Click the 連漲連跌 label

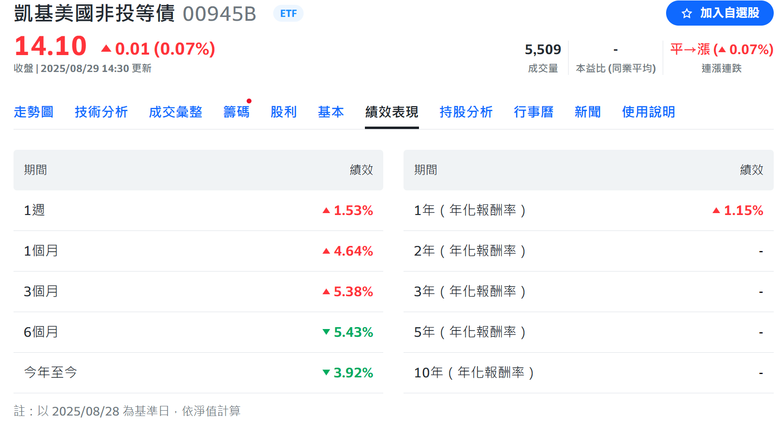722,68
